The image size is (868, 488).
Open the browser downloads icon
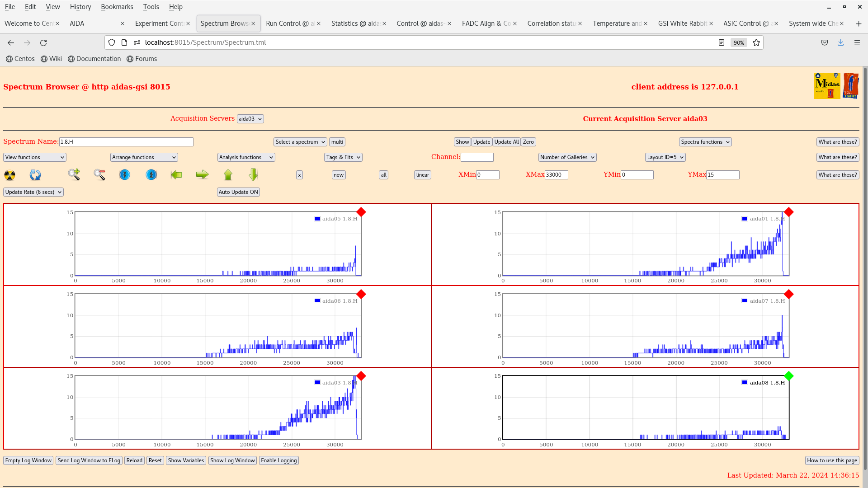pyautogui.click(x=840, y=42)
